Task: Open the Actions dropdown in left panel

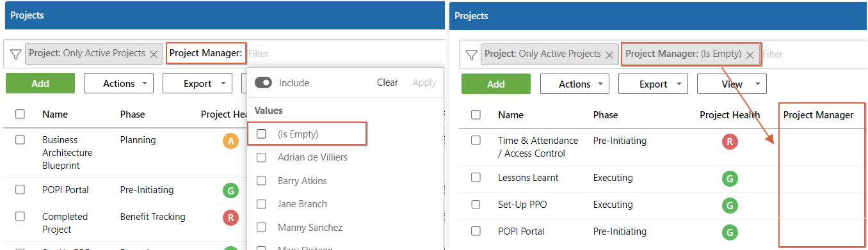Action: point(119,83)
